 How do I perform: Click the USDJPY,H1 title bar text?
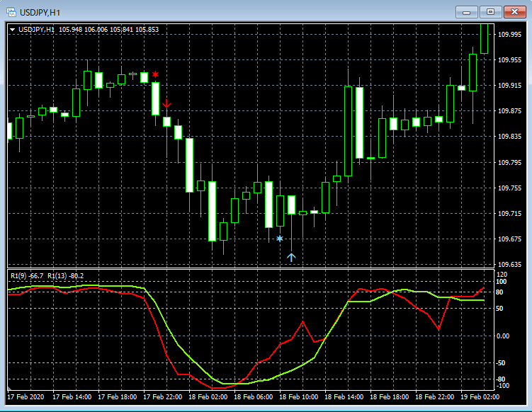click(x=40, y=13)
